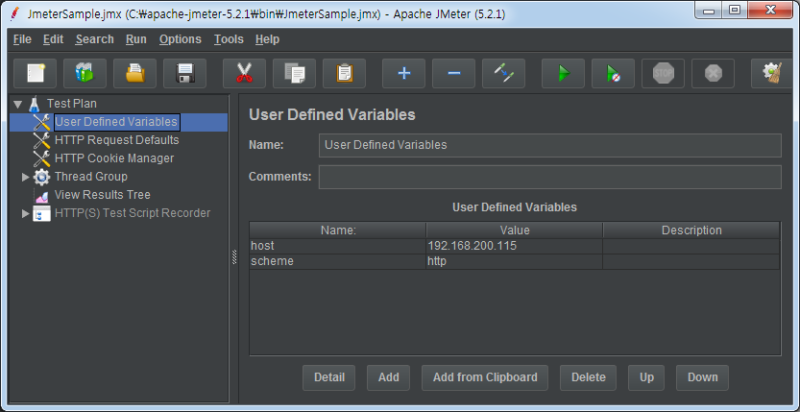
Task: Click Add from Clipboard button
Action: [x=485, y=378]
